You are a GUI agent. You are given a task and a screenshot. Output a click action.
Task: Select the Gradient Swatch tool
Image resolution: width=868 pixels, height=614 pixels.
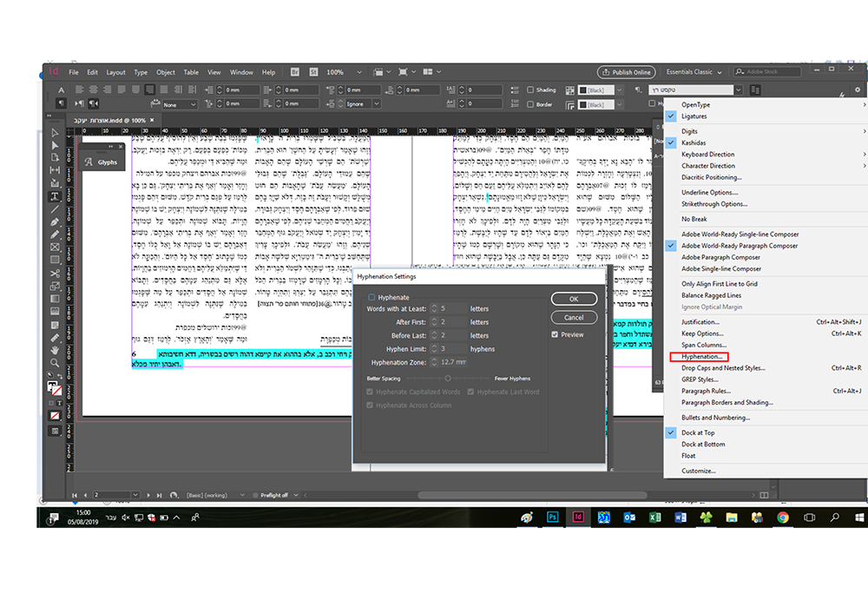pyautogui.click(x=55, y=299)
